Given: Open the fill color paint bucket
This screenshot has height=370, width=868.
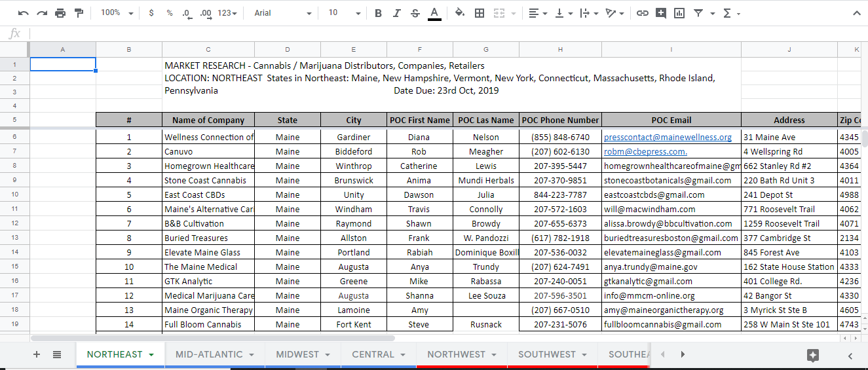Looking at the screenshot, I should 459,13.
